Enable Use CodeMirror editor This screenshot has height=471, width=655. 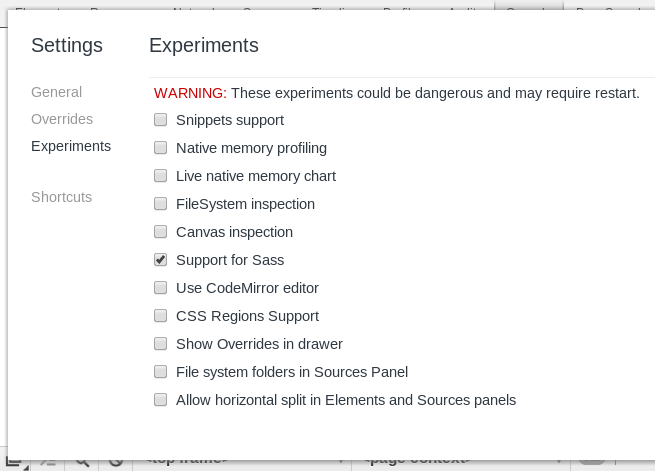(x=160, y=288)
